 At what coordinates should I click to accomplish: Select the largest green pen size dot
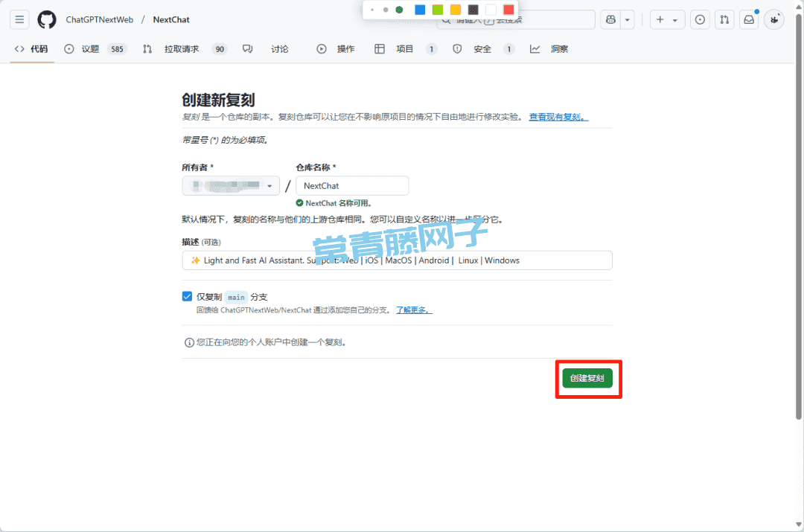click(x=400, y=10)
